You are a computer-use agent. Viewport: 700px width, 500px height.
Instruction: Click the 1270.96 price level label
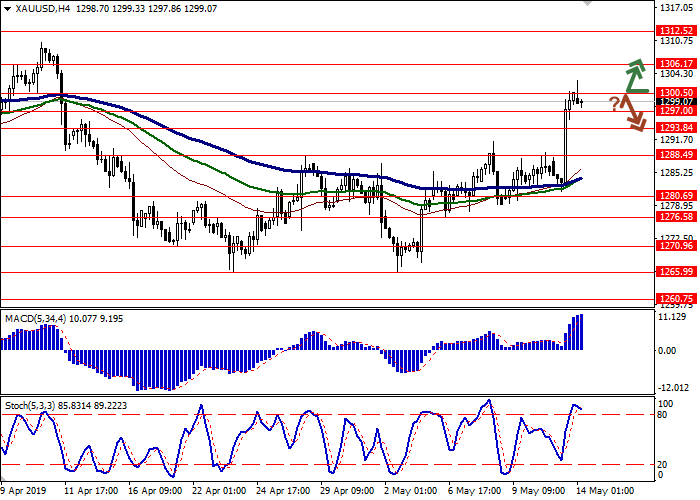pyautogui.click(x=677, y=245)
